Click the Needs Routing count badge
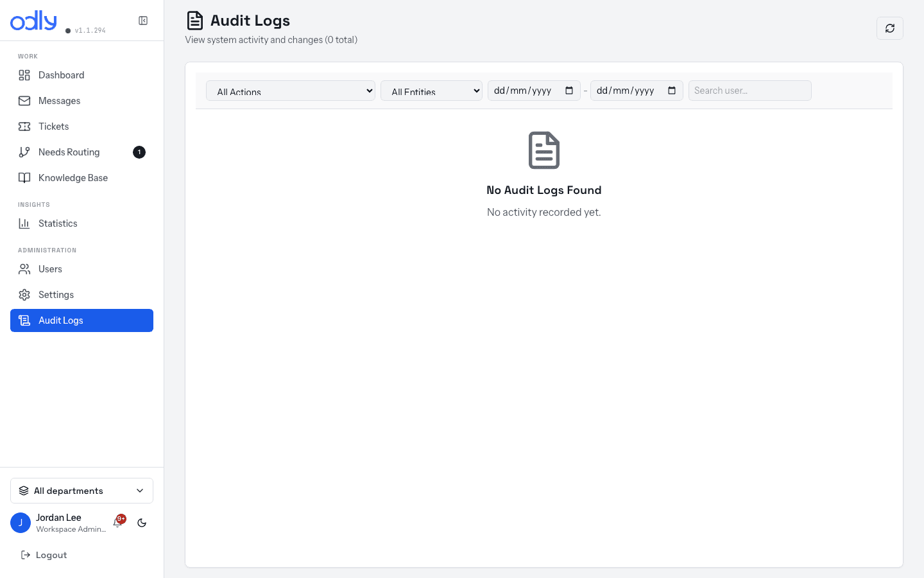The height and width of the screenshot is (578, 924). pos(139,152)
